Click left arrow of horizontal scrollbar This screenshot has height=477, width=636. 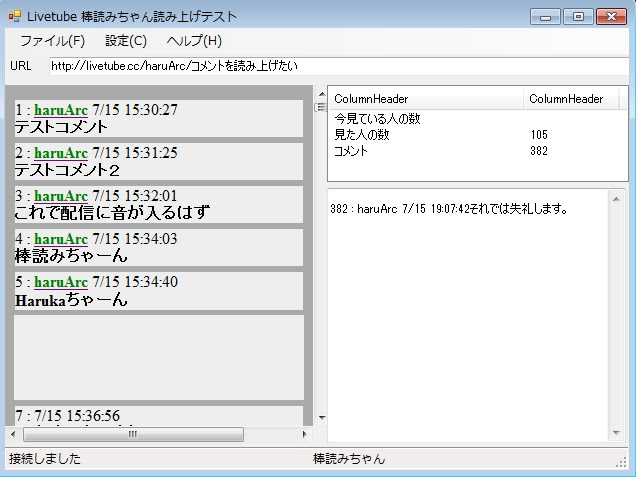(13, 434)
